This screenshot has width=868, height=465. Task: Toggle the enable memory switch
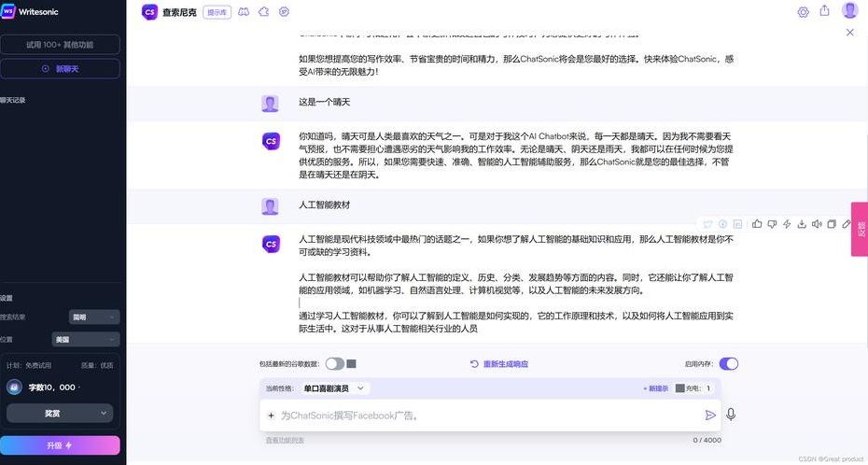(x=729, y=364)
